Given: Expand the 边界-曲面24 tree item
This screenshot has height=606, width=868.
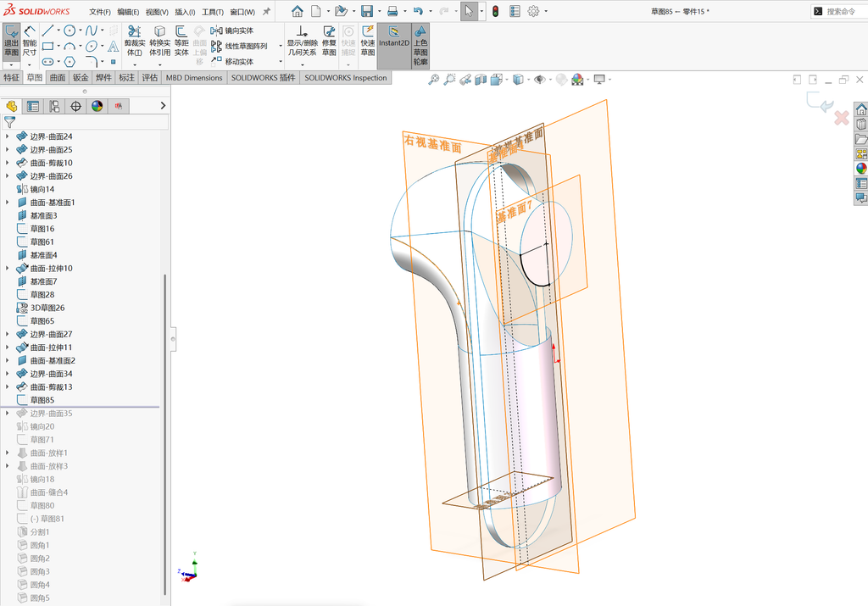Looking at the screenshot, I should 7,136.
